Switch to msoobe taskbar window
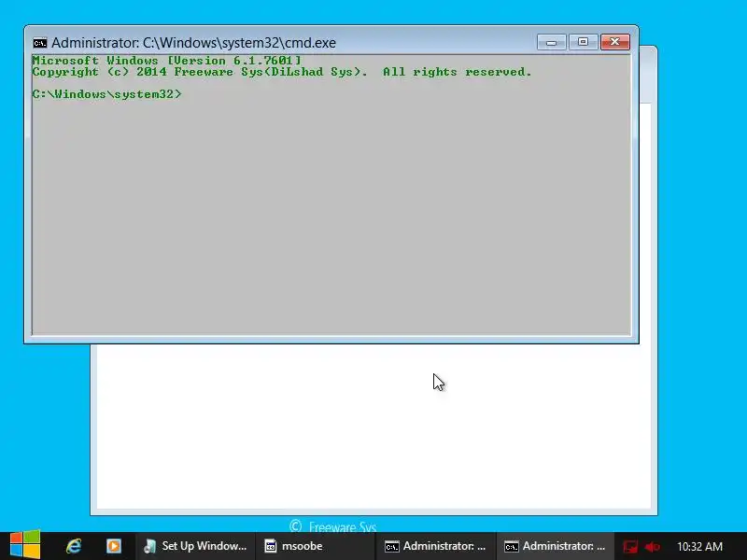The width and height of the screenshot is (747, 560). click(315, 546)
